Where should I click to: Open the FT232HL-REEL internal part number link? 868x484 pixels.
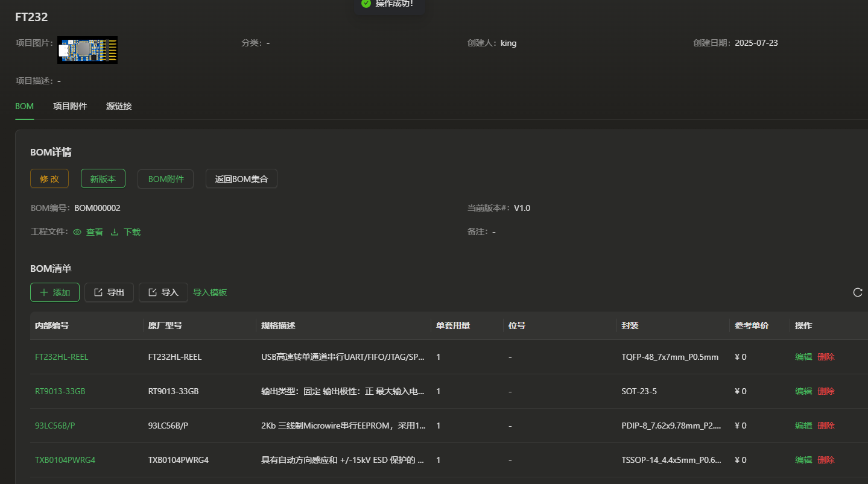(62, 357)
